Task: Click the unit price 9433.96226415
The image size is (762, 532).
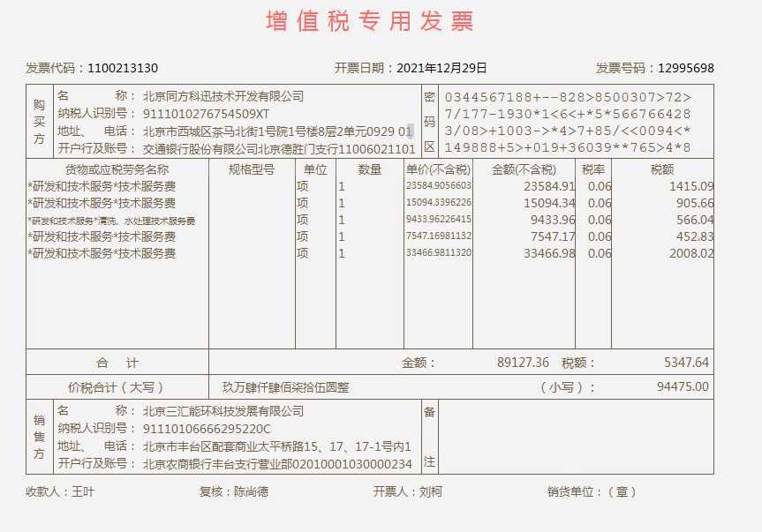Action: click(439, 220)
